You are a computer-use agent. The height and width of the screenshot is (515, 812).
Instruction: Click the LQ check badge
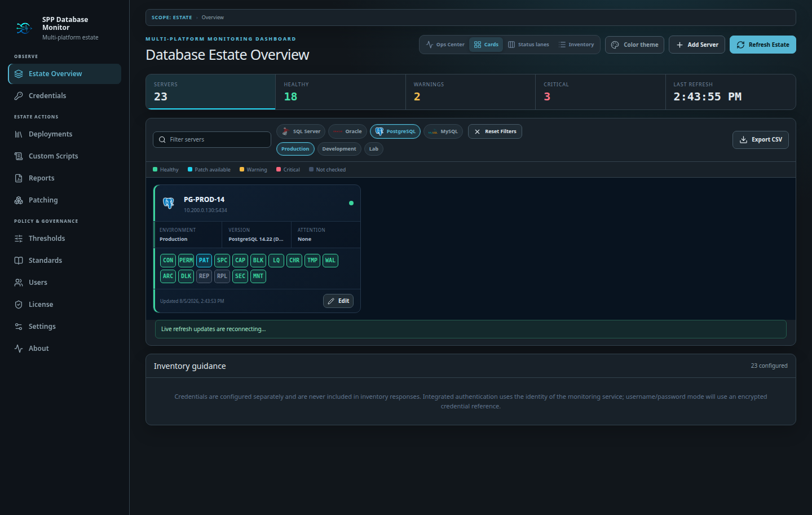tap(276, 261)
